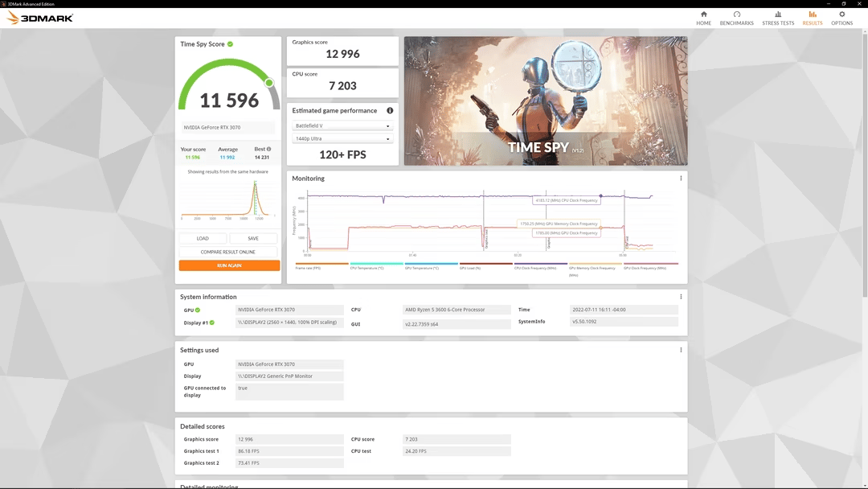Viewport: 868px width, 489px height.
Task: Click the Best score value 14 231
Action: (x=262, y=158)
